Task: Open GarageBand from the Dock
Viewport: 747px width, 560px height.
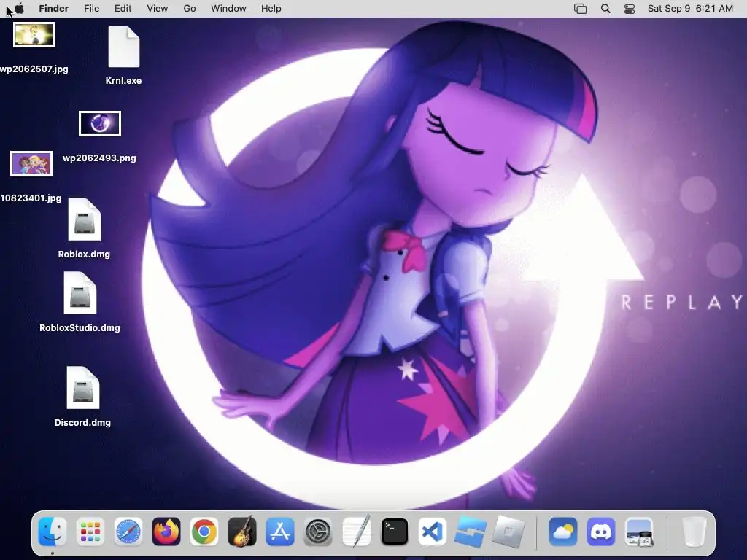Action: coord(242,532)
